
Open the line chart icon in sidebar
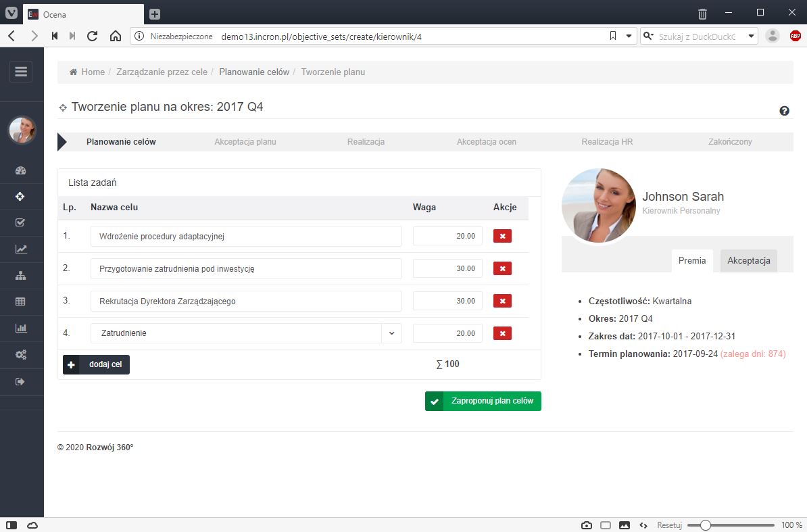pos(20,249)
